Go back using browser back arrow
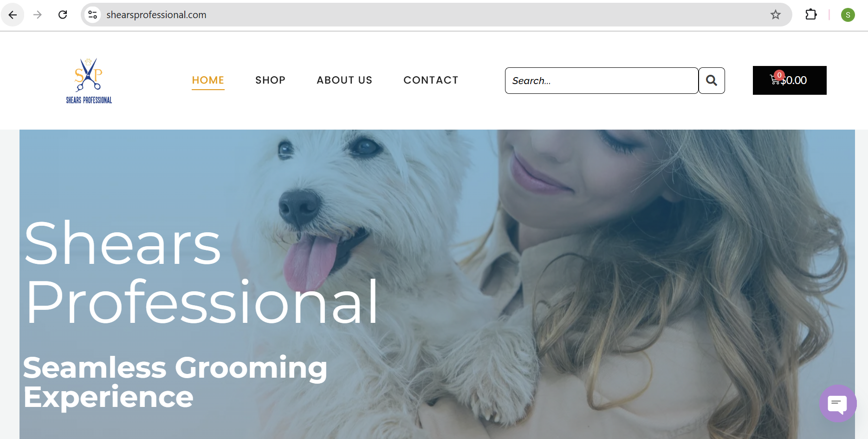The image size is (868, 439). coord(13,15)
